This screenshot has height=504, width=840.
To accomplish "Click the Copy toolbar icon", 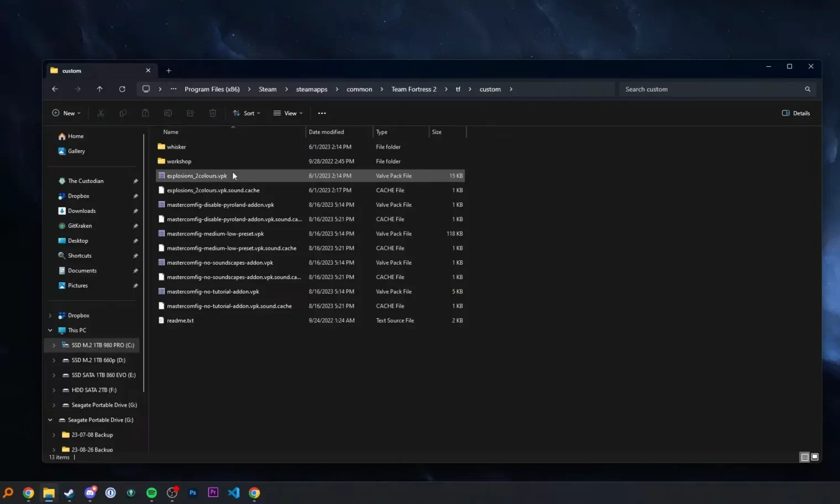I will [123, 113].
